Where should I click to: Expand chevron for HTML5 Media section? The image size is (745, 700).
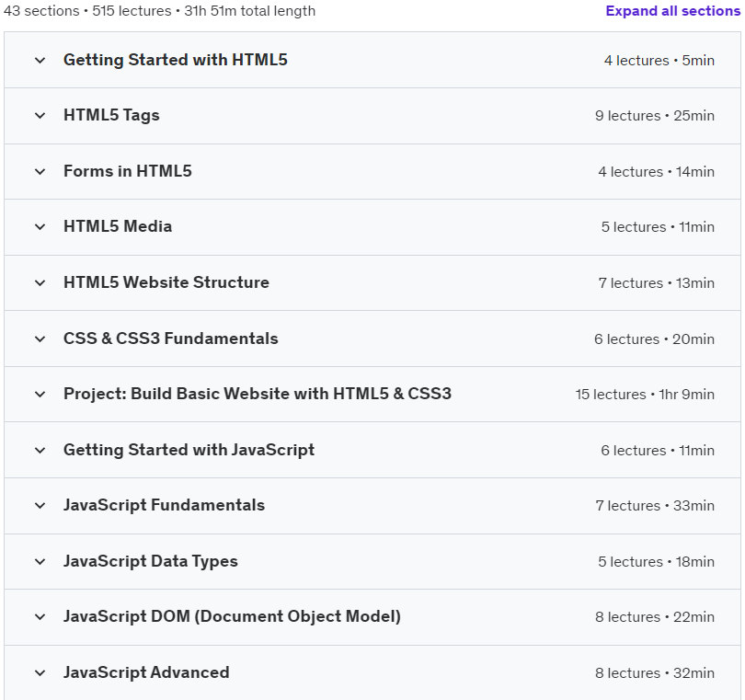40,227
